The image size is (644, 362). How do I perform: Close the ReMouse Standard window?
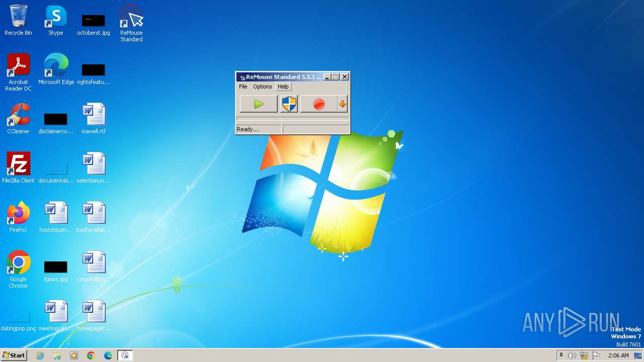click(345, 77)
